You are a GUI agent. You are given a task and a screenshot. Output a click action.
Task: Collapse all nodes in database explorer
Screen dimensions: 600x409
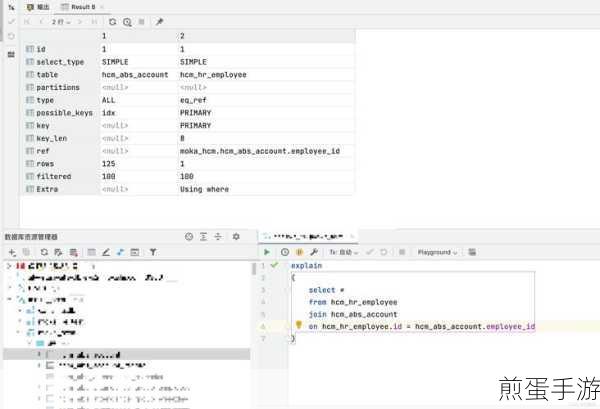tap(218, 236)
